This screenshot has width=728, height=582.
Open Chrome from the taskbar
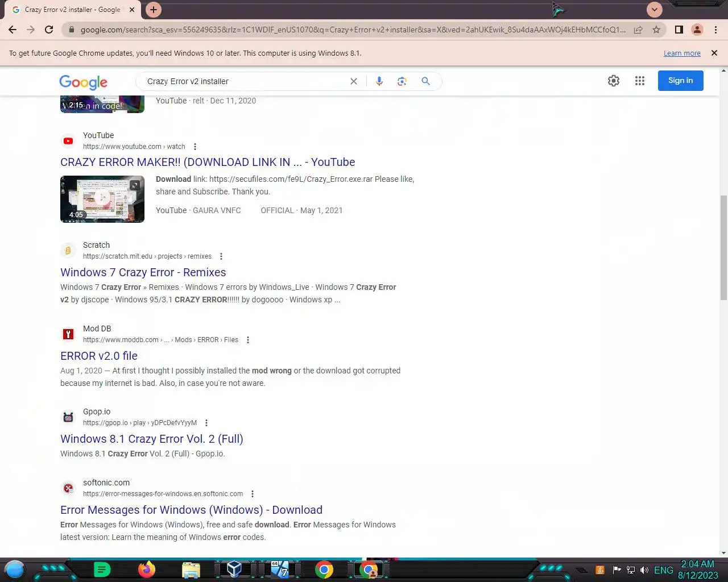pyautogui.click(x=324, y=569)
